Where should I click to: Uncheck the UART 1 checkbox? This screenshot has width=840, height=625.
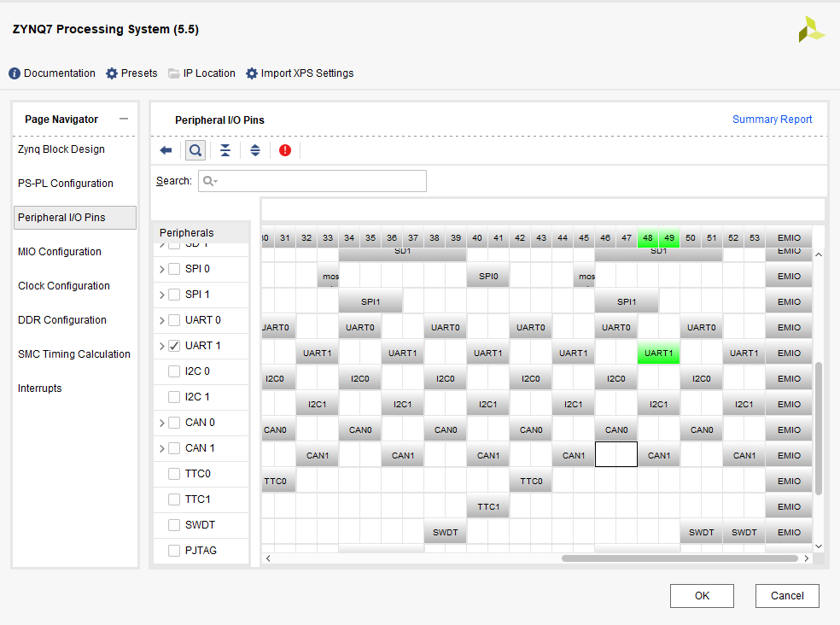174,346
